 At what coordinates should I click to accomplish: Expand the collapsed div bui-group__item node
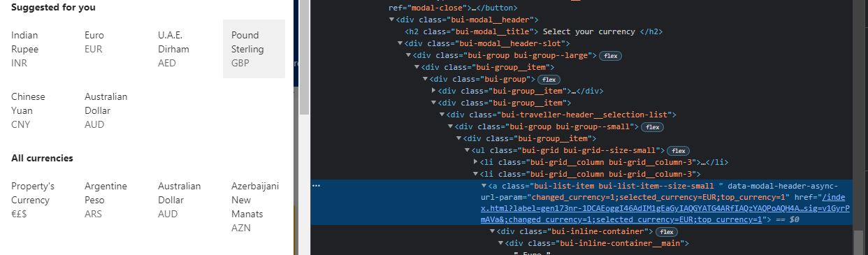coord(433,91)
